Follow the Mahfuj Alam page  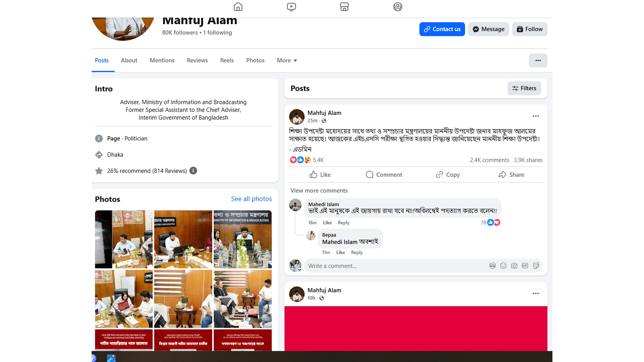pos(530,29)
